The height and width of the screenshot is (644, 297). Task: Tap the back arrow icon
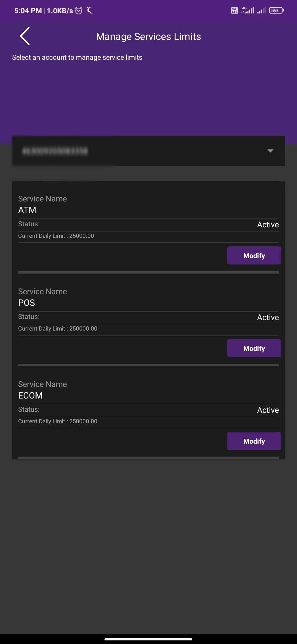(25, 36)
